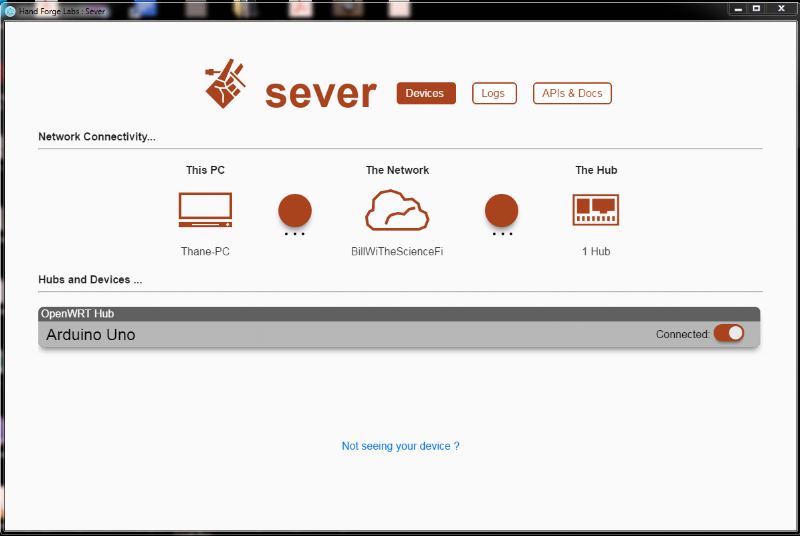This screenshot has width=800, height=536.
Task: Click The Hub board icon
Action: pyautogui.click(x=595, y=210)
